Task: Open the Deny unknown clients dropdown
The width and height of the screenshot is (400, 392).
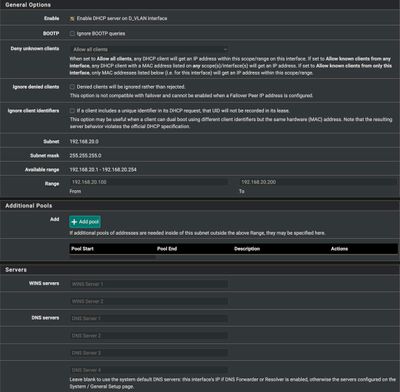Action: pyautogui.click(x=149, y=49)
